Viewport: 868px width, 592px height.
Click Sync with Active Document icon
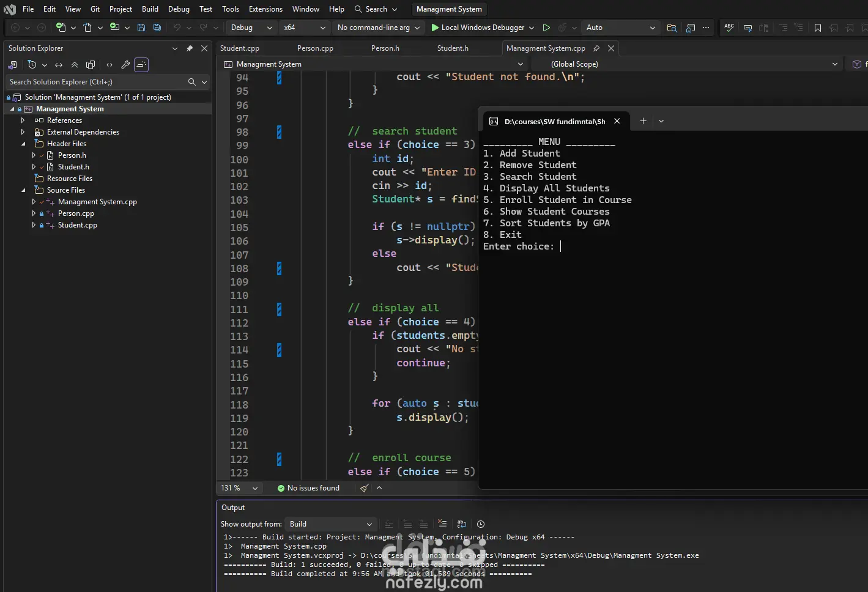pyautogui.click(x=59, y=65)
